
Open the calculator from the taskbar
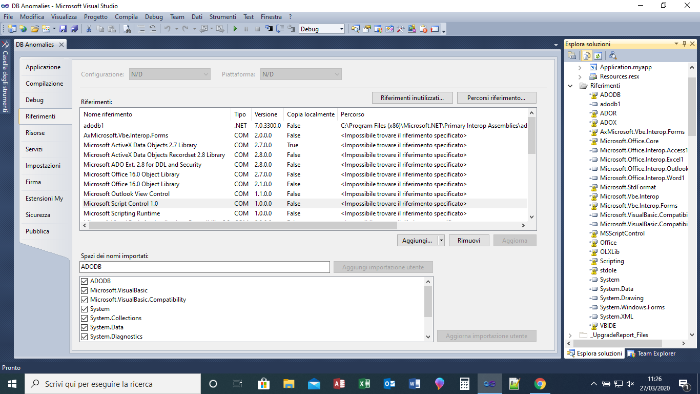point(464,384)
